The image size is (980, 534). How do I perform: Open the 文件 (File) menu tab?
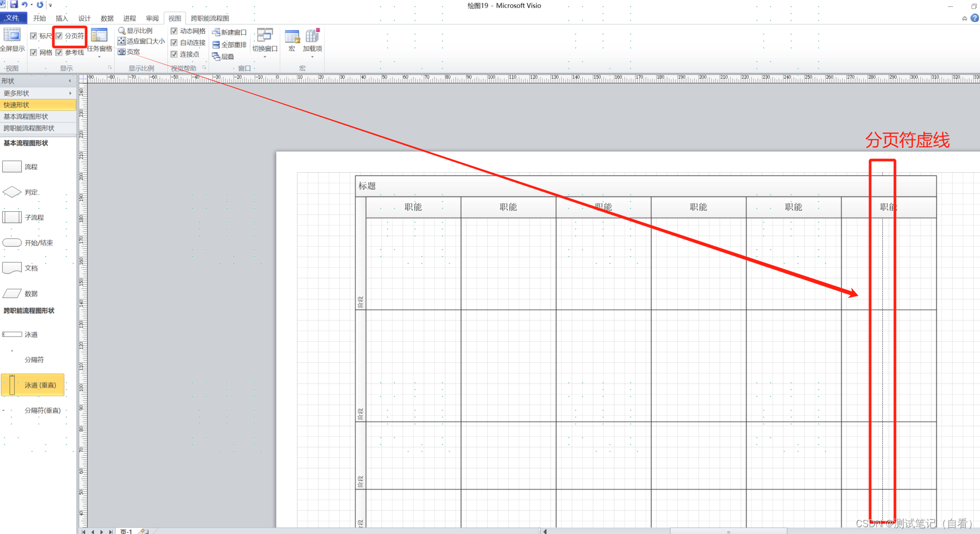[13, 18]
